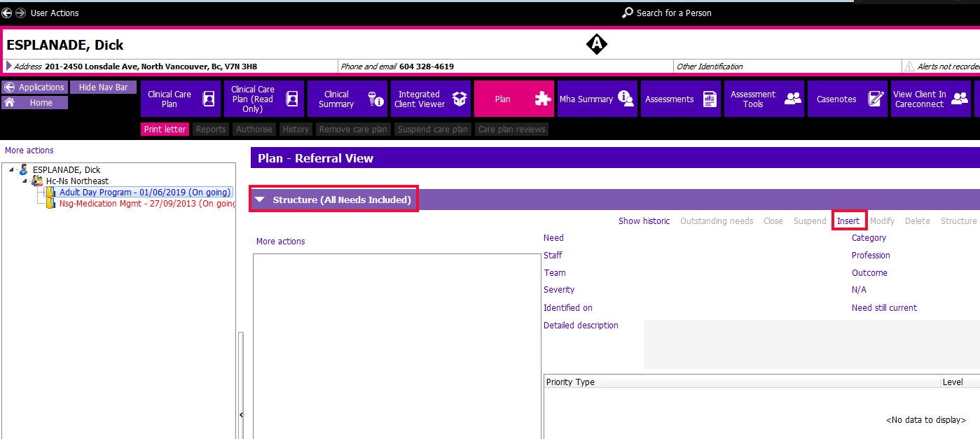Open the Mha Summary tile
This screenshot has width=980, height=439.
click(598, 99)
